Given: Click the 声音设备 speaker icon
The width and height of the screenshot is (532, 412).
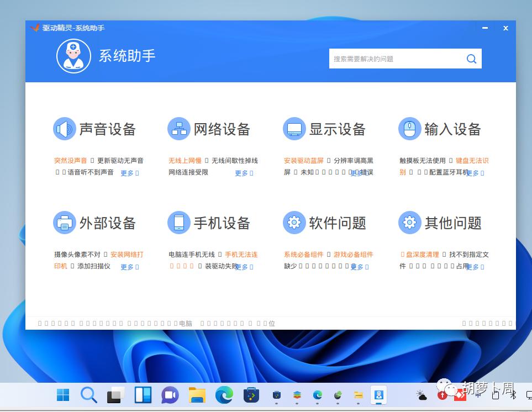Looking at the screenshot, I should pos(65,128).
